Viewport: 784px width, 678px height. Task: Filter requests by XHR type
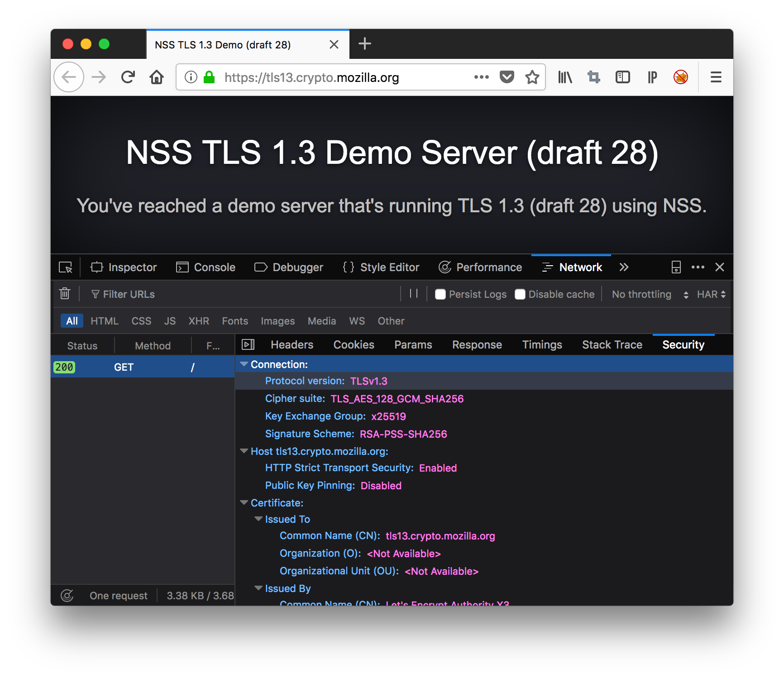199,321
